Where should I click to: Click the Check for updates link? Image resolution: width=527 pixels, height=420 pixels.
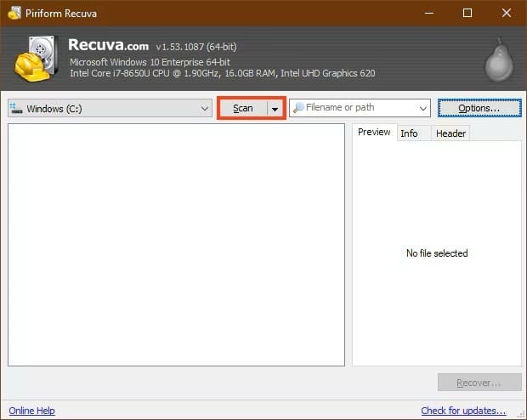[463, 411]
